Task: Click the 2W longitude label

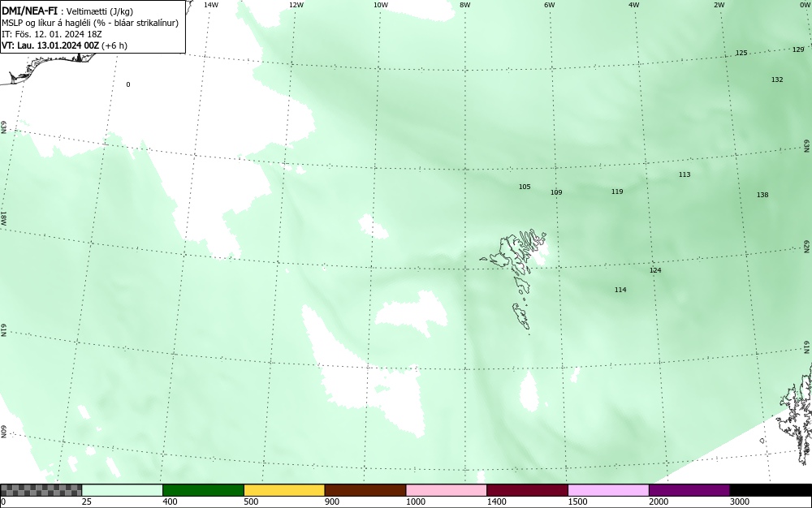Action: [719, 5]
